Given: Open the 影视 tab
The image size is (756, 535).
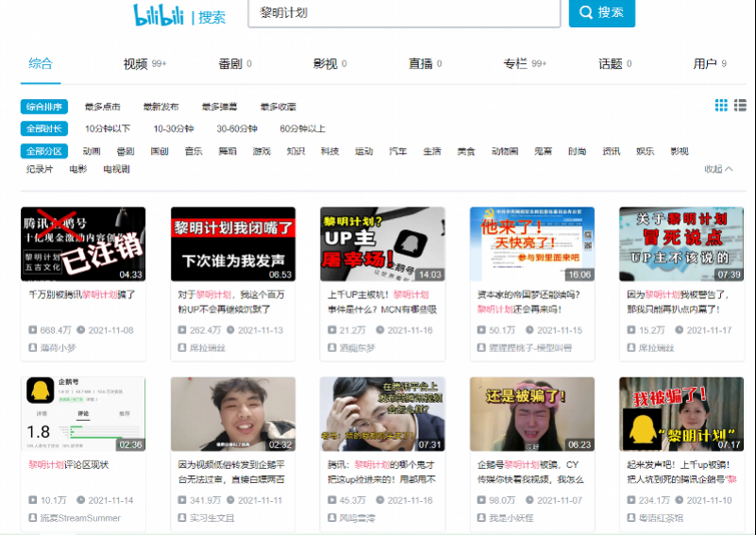Looking at the screenshot, I should click(x=329, y=63).
